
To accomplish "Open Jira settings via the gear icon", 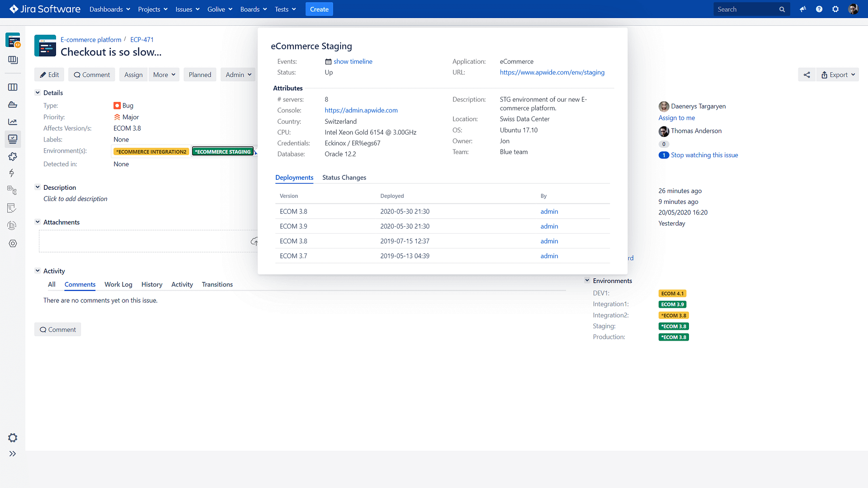I will [x=836, y=9].
